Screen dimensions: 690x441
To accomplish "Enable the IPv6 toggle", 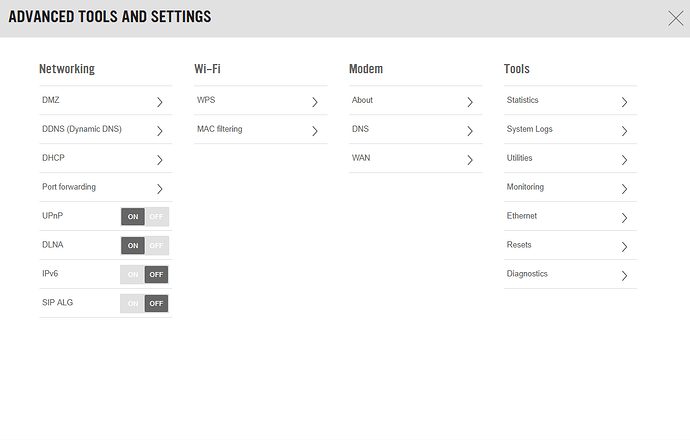I will point(133,275).
